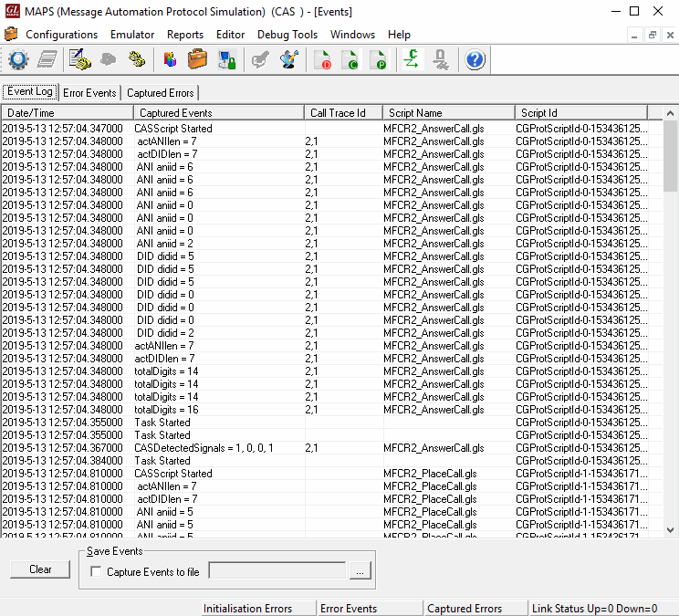Click the colorful books toolbar icon
The height and width of the screenshot is (616, 679).
[x=170, y=59]
